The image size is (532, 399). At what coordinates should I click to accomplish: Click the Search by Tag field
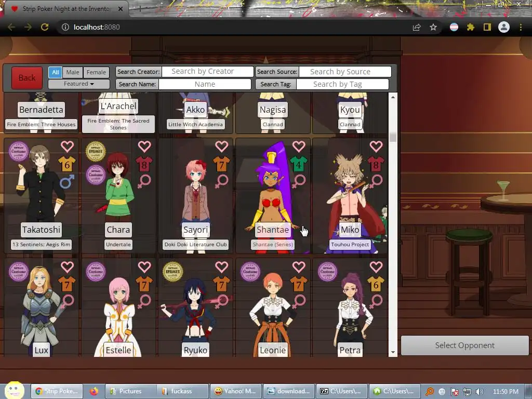coord(343,84)
